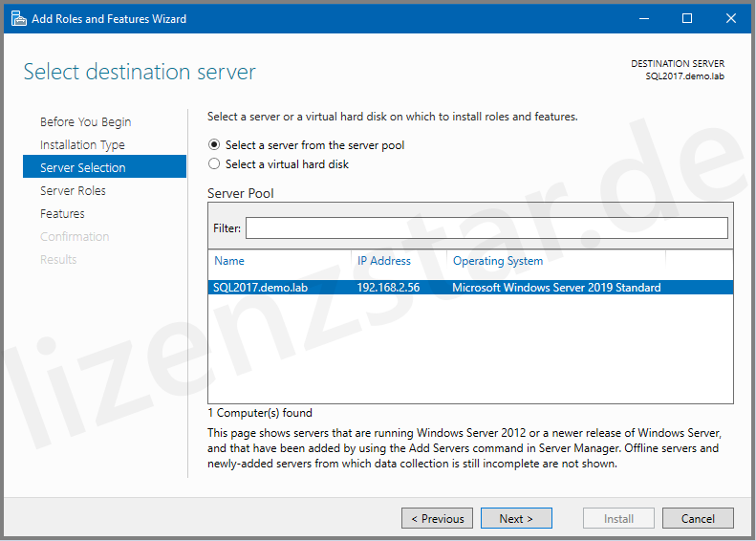Sort server pool by Name column

229,261
